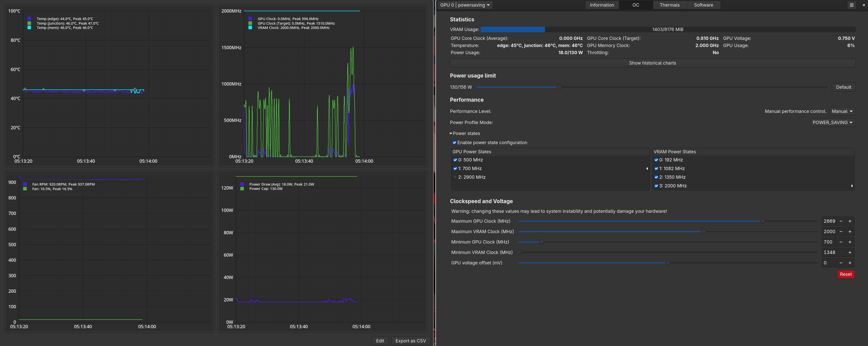Click the Maximum GPU Clock value field 2669
The width and height of the screenshot is (868, 346).
click(x=829, y=221)
